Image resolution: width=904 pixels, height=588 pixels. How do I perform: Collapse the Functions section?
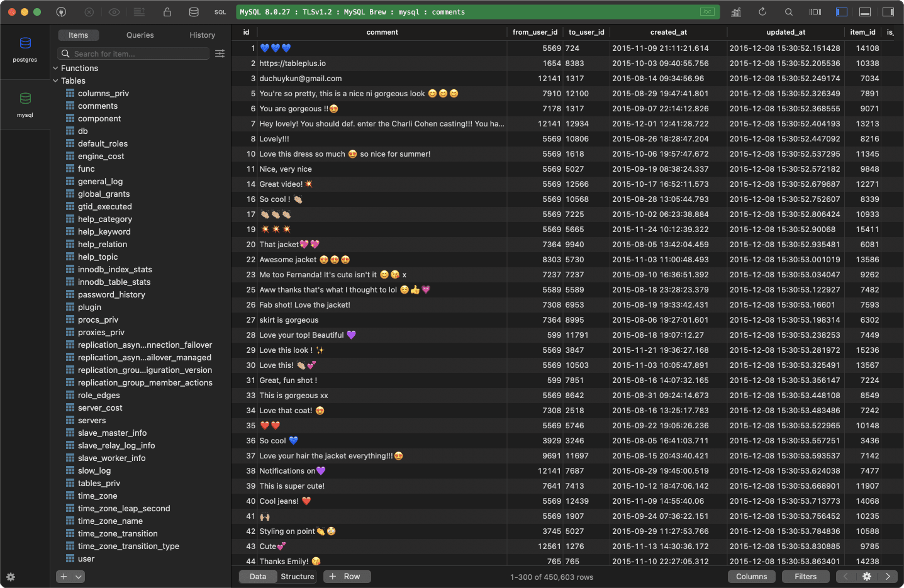click(x=56, y=68)
